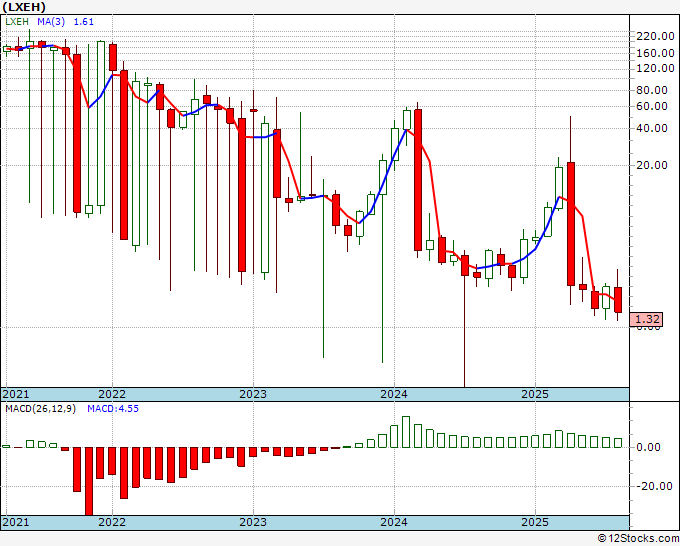Click the MA(3) legend label

pos(51,22)
